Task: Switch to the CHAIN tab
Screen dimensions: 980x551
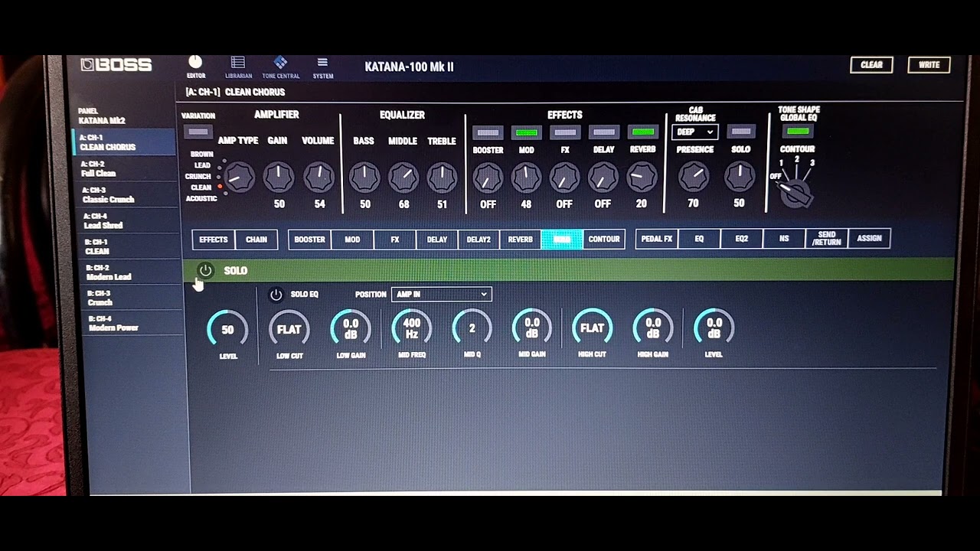Action: [256, 240]
